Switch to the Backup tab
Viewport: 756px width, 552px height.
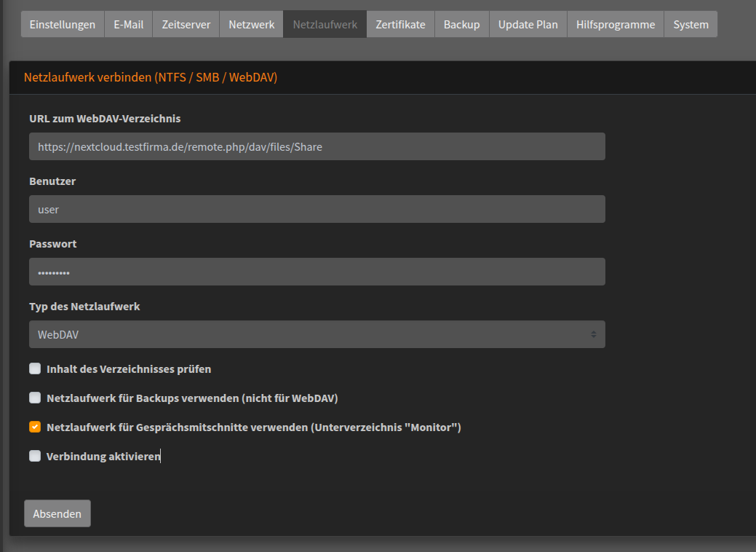[x=462, y=24]
